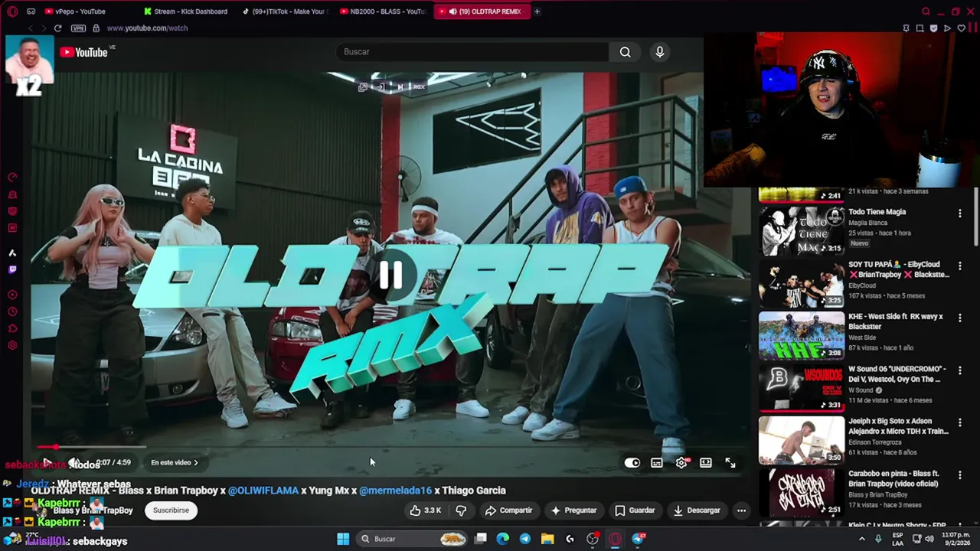Open the @OLIWIFLAMA link in title
This screenshot has height=551, width=980.
[263, 491]
